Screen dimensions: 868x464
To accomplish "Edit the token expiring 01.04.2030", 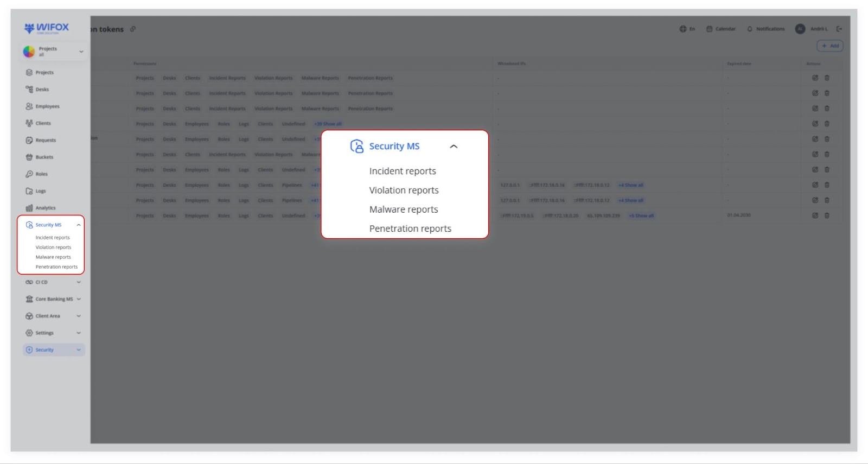I will (815, 215).
